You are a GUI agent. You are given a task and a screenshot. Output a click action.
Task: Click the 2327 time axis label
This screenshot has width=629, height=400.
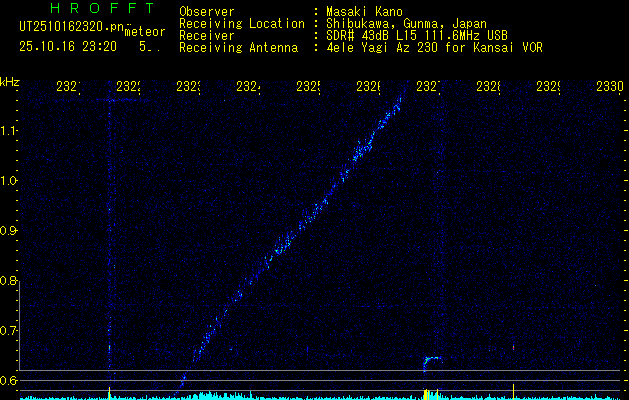(428, 86)
